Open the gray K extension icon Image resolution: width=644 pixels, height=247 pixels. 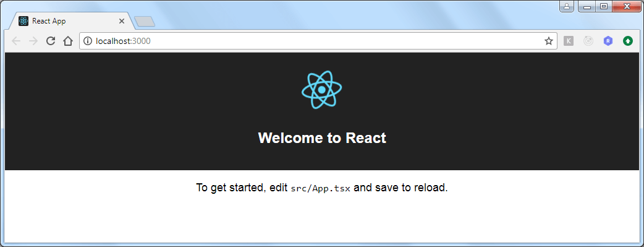(x=569, y=41)
